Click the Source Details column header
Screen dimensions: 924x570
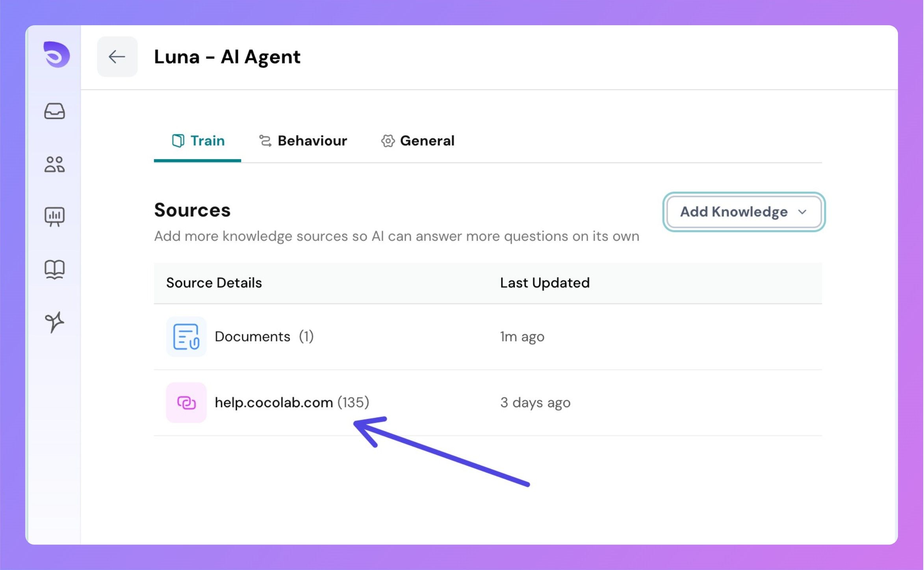(x=214, y=283)
